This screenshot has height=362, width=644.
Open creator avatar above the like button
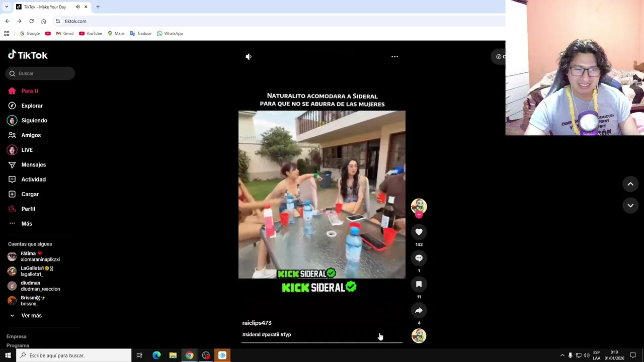click(x=419, y=206)
